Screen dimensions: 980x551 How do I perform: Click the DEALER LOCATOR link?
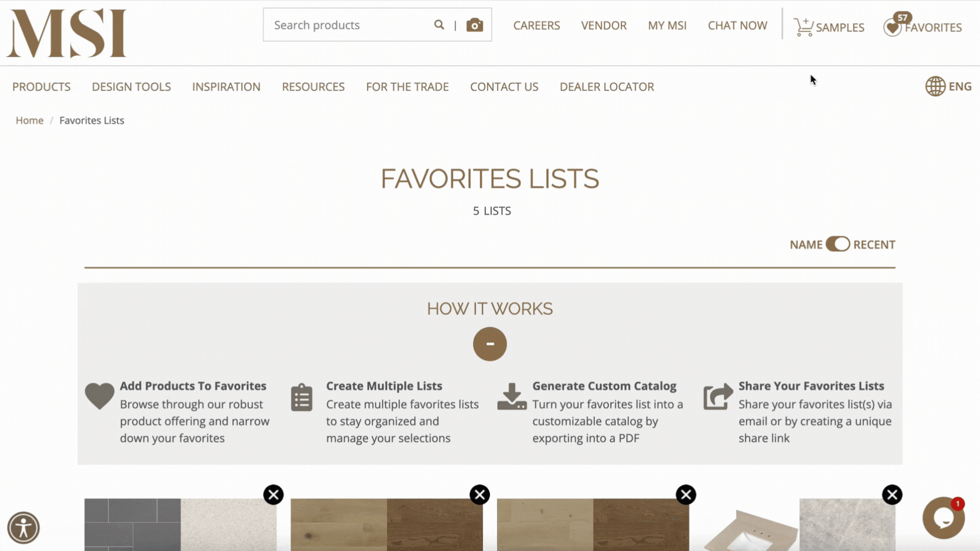(x=606, y=86)
